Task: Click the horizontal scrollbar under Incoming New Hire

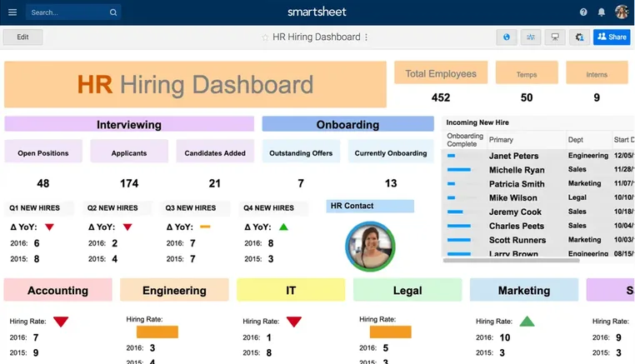Action: (x=511, y=261)
